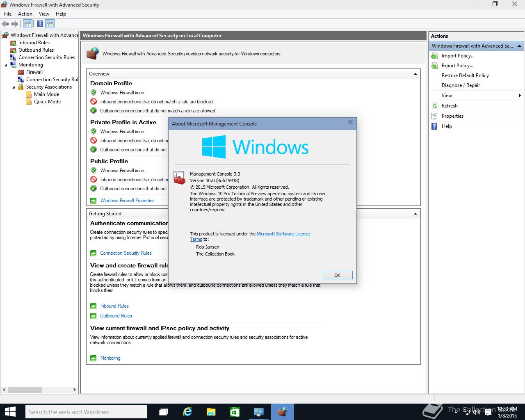This screenshot has width=525, height=420.
Task: Click the volume icon in the system tray
Action: pos(477,412)
